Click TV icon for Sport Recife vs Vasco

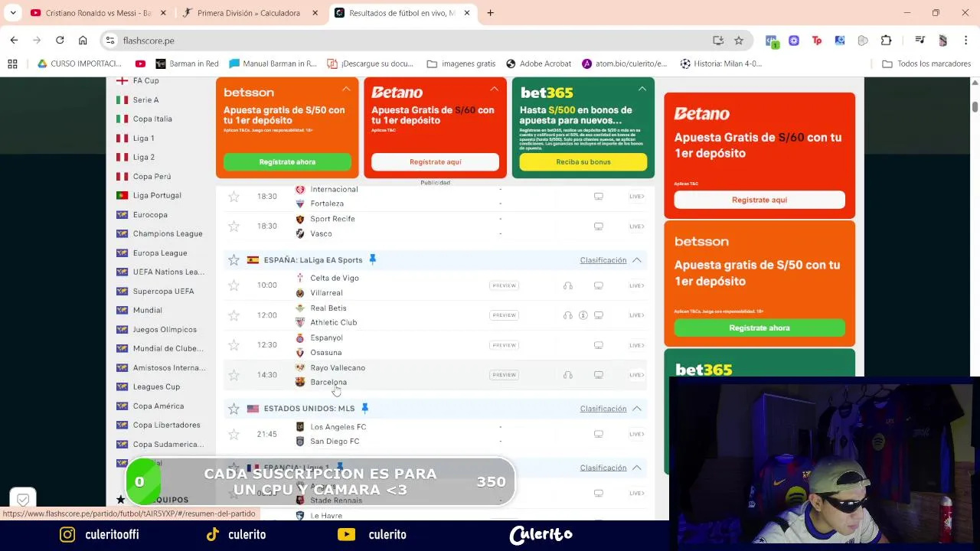coord(599,227)
